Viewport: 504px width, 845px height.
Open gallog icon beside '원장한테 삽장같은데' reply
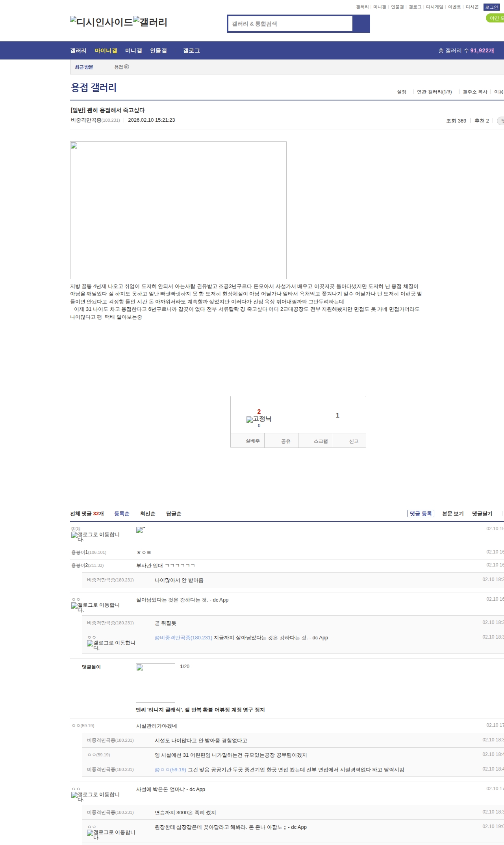pyautogui.click(x=111, y=835)
